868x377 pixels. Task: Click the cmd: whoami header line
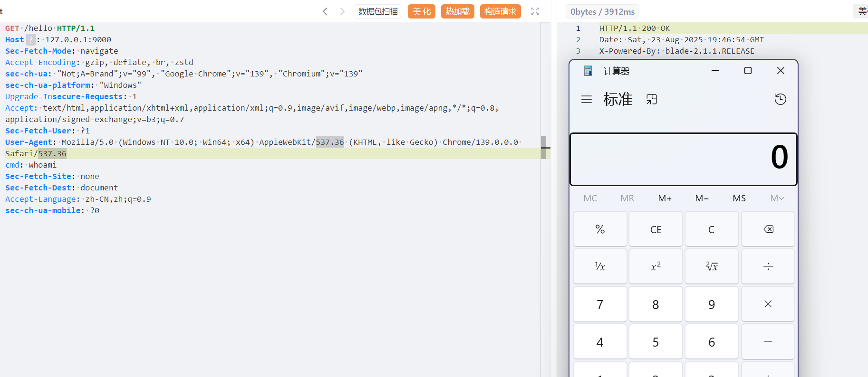click(x=31, y=165)
